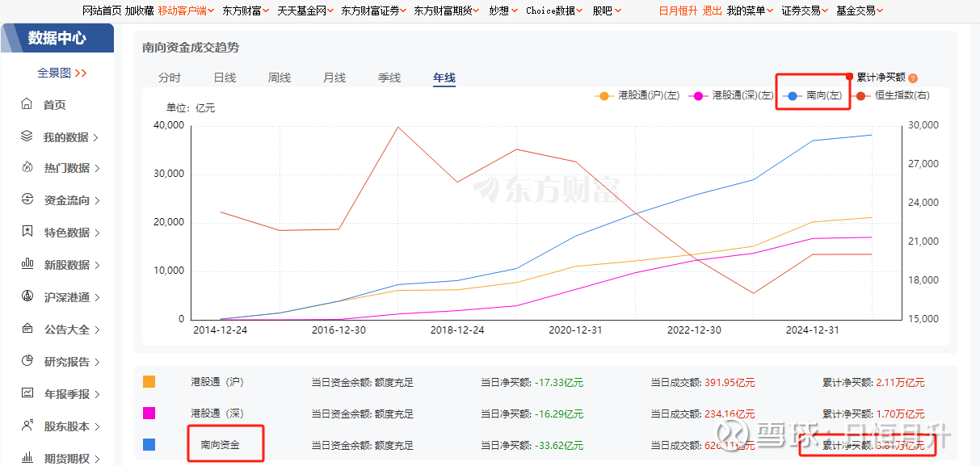Switch chart to 月线 tab

(x=334, y=78)
